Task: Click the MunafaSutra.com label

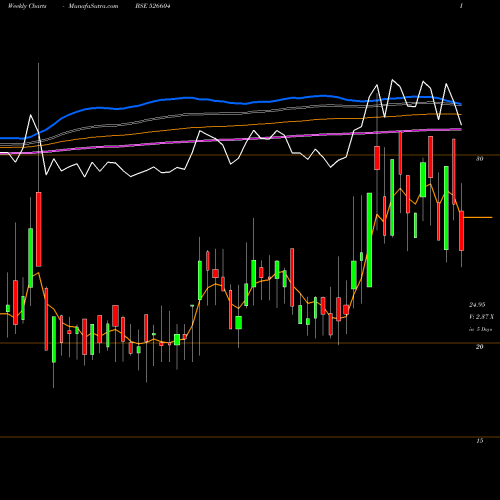Action: click(93, 6)
